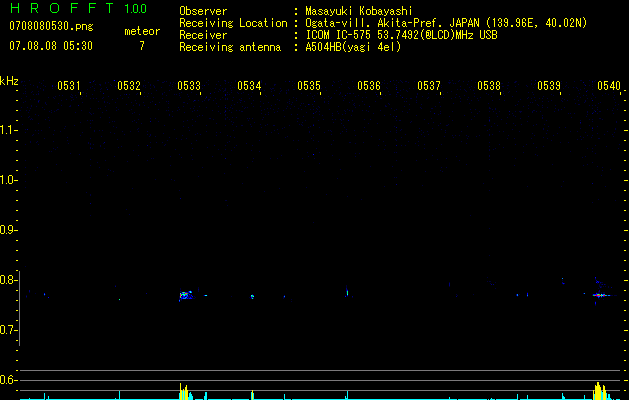
Task: Click the 0535 time marker
Action: 309,86
